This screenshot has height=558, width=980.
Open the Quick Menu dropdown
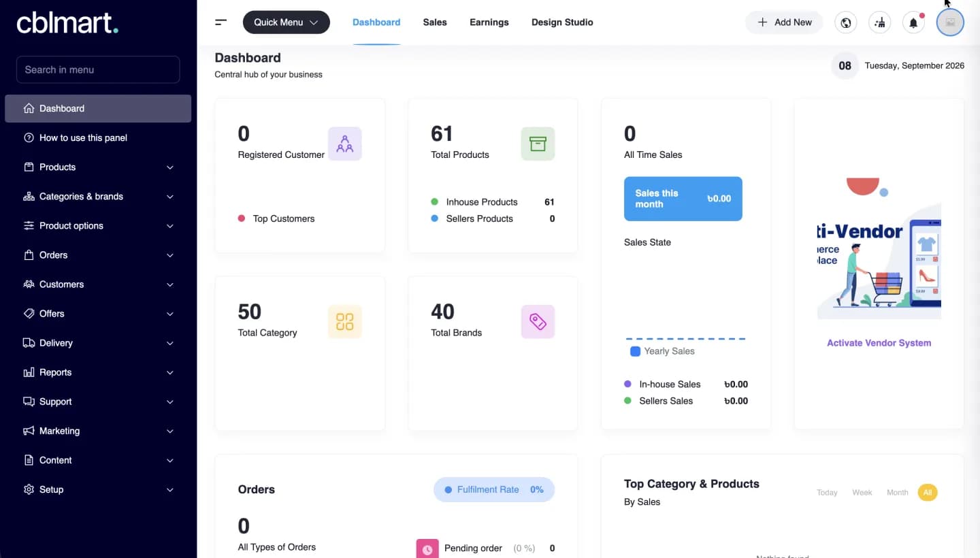coord(287,22)
